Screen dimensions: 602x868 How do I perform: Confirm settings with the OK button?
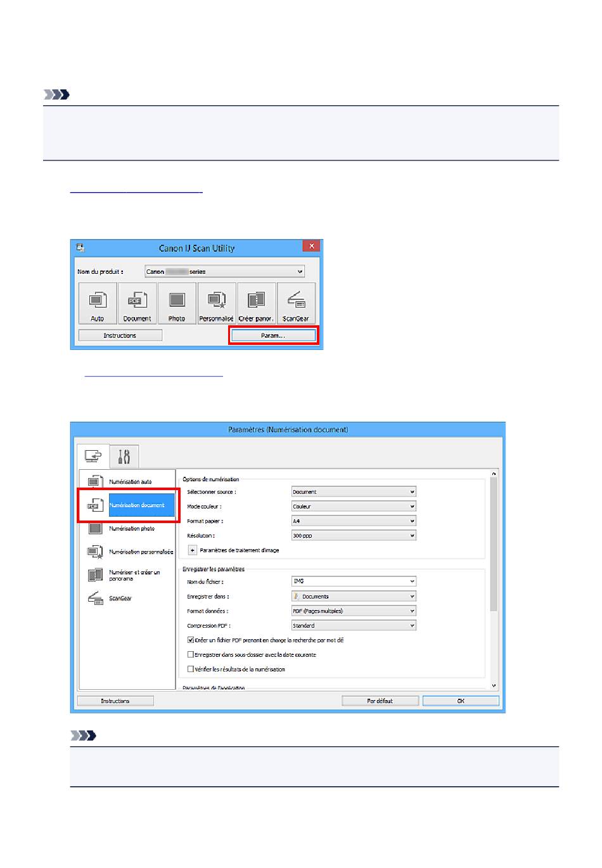(x=461, y=701)
